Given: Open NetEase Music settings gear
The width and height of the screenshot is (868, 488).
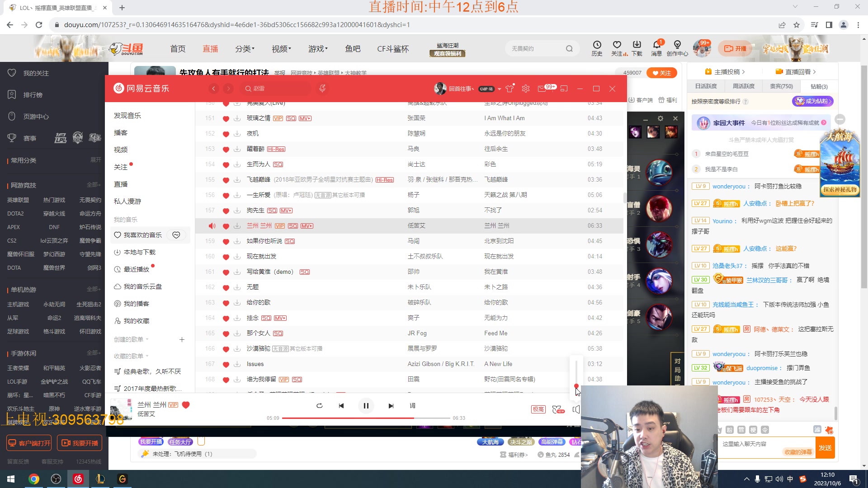Looking at the screenshot, I should (x=526, y=89).
